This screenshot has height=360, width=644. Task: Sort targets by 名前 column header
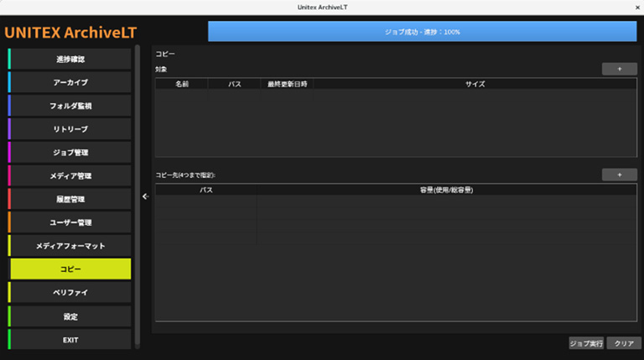coord(182,84)
